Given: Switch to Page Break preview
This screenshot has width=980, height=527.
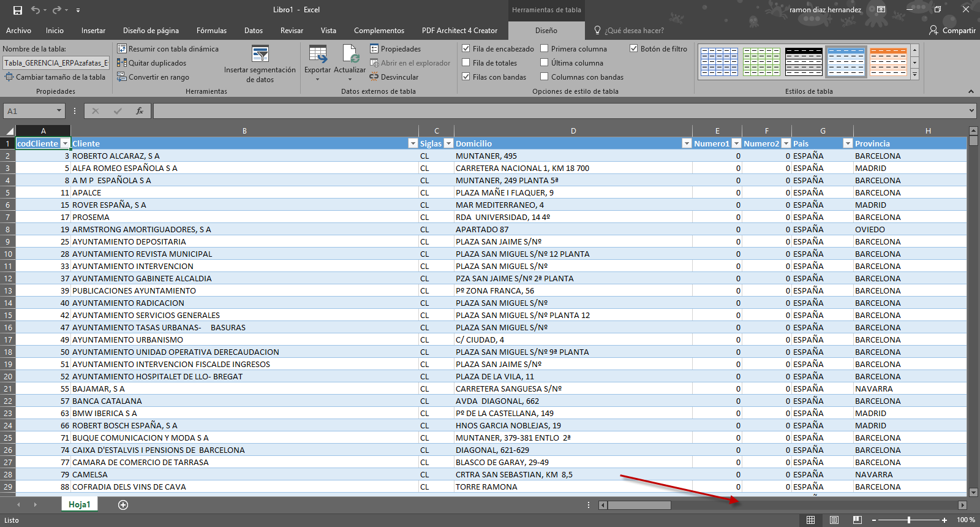Looking at the screenshot, I should [x=857, y=520].
